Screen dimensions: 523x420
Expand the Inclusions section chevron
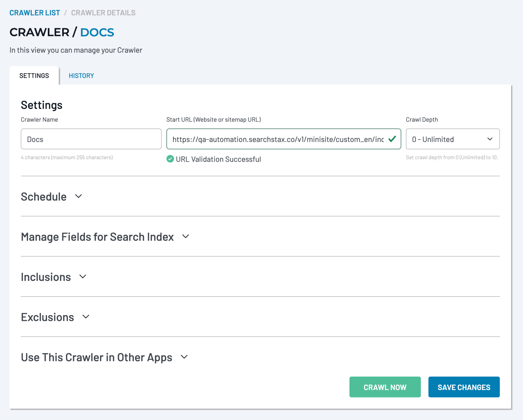83,277
